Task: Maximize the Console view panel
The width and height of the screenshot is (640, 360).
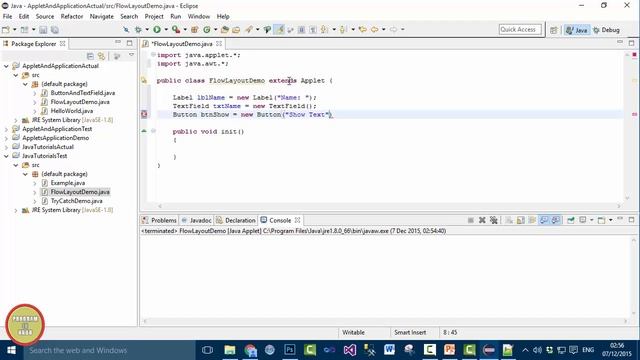Action: coord(631,220)
